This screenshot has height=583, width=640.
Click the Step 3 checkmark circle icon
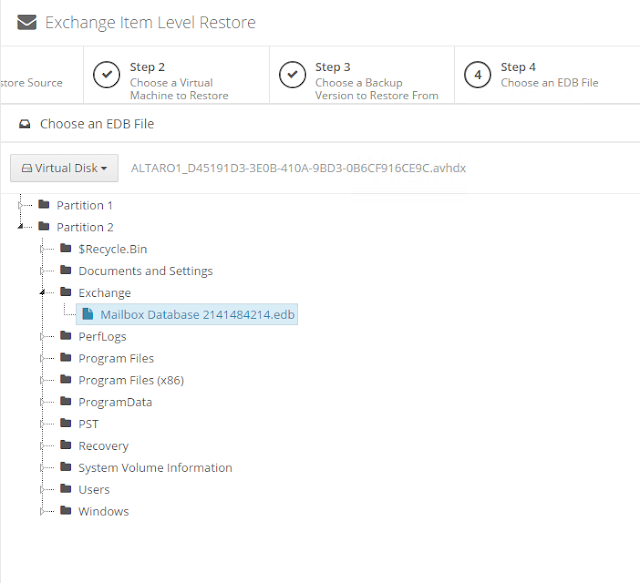(292, 75)
